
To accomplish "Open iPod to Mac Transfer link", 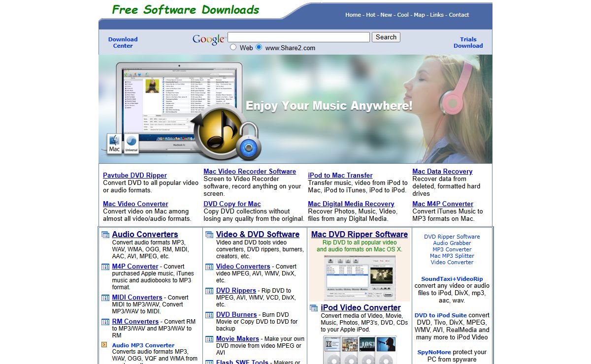I will tap(340, 175).
